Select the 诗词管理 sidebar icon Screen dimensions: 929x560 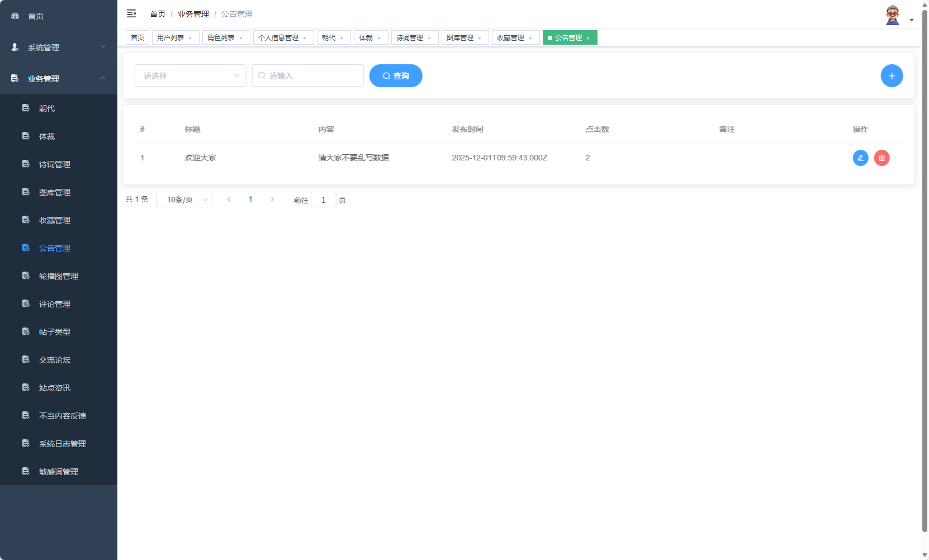click(26, 164)
